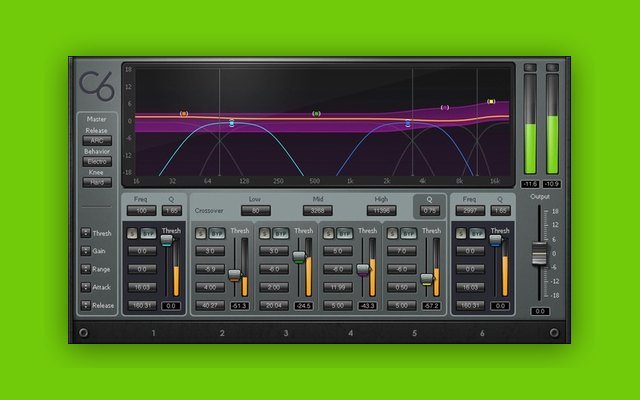Change the Electro behavior selector
This screenshot has height=400, width=640.
coord(97,162)
